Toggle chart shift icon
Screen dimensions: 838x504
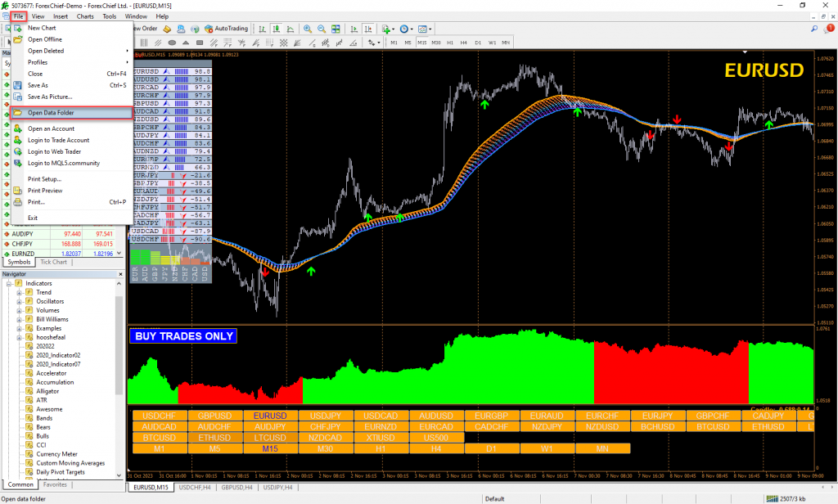pos(367,29)
